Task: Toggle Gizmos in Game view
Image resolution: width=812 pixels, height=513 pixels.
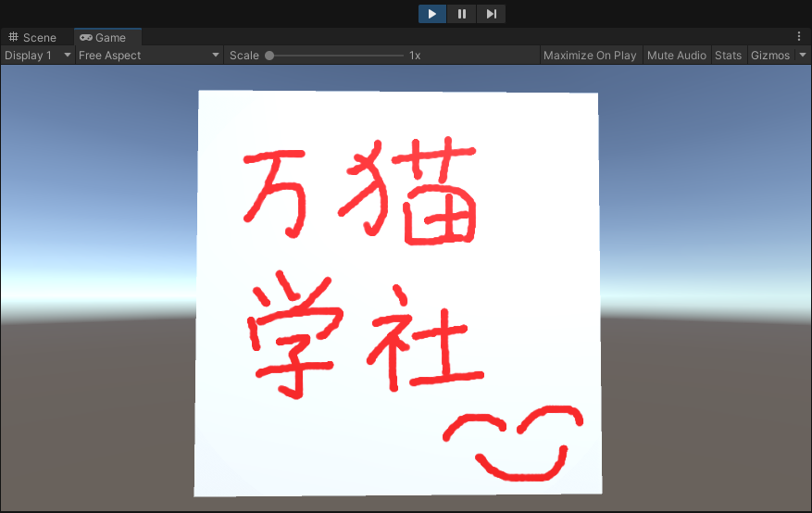Action: [x=770, y=56]
